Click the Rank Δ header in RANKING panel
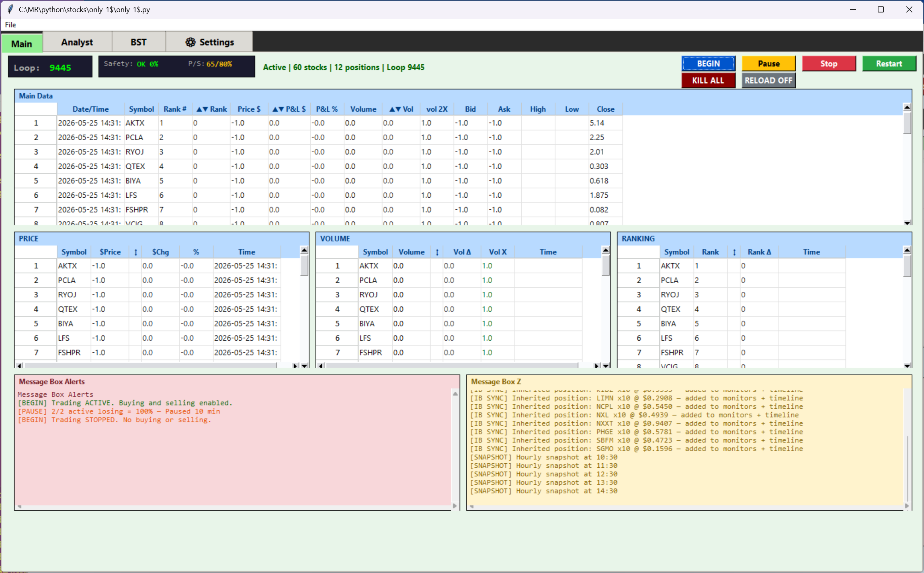The image size is (924, 573). [759, 252]
